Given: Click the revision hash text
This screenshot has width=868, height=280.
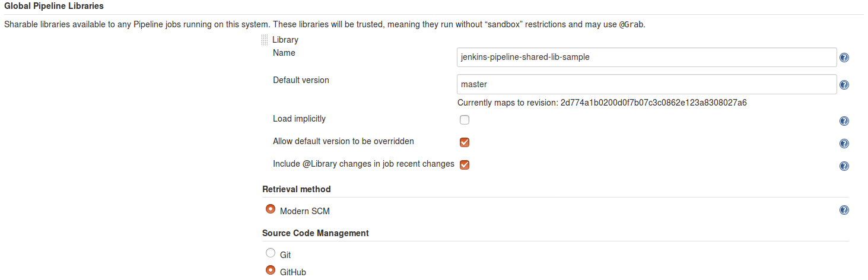Looking at the screenshot, I should click(x=653, y=103).
